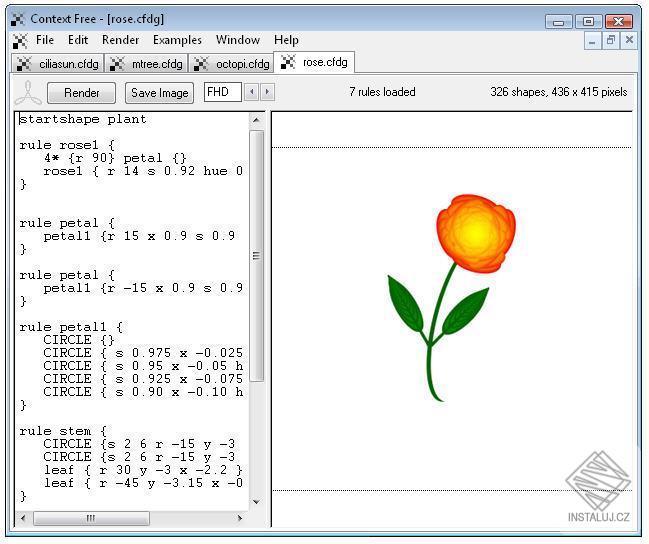Screen dimensions: 649x544
Task: Minimize the Context Free application window
Action: (x=559, y=22)
